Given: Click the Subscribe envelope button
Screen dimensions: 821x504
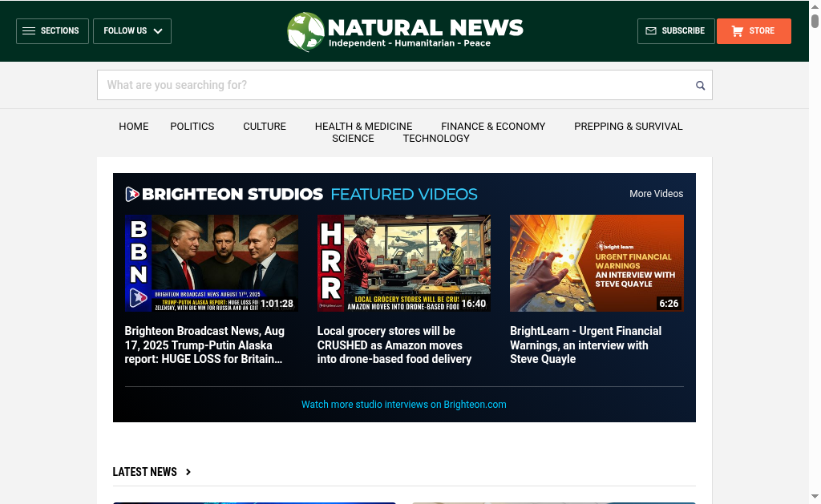Looking at the screenshot, I should [x=675, y=31].
